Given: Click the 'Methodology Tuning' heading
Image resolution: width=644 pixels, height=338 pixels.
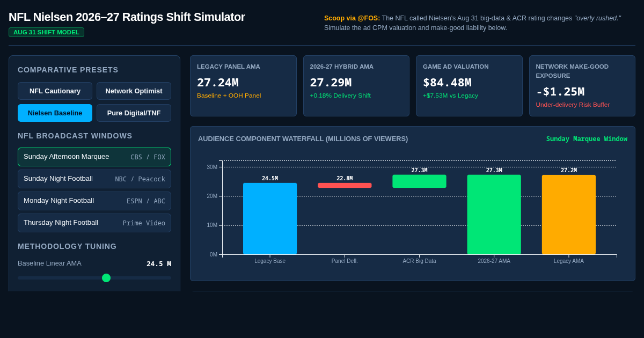Looking at the screenshot, I should click(67, 246).
